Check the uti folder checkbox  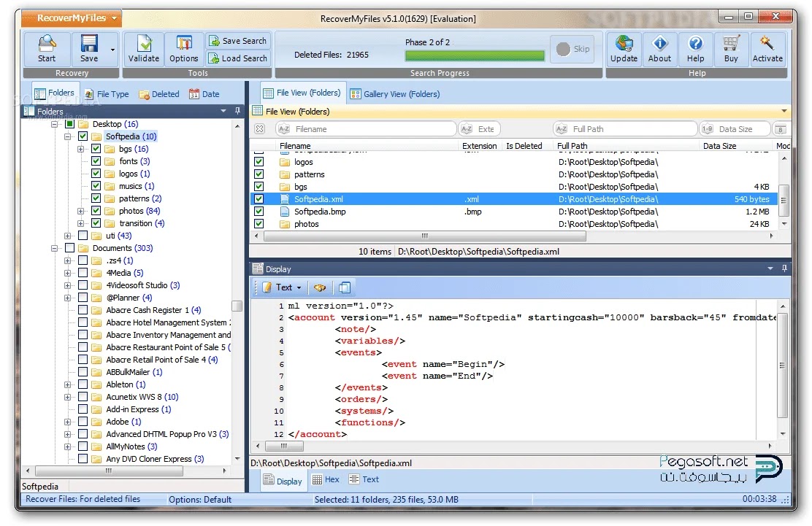[83, 236]
